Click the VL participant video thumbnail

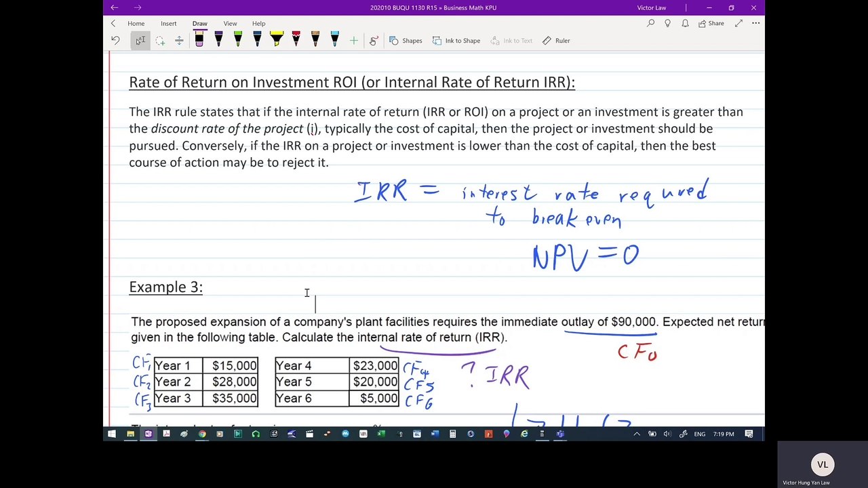pos(823,465)
